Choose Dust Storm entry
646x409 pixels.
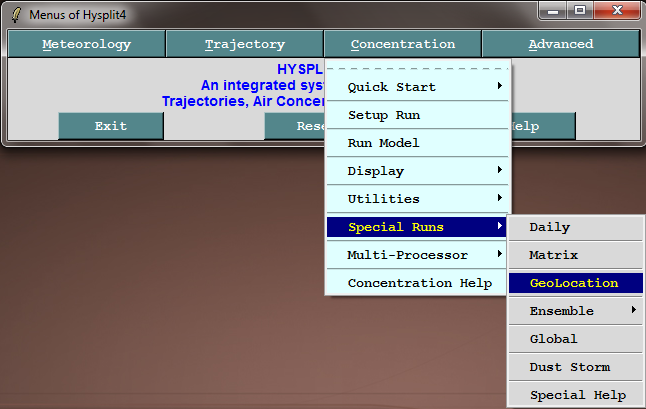pyautogui.click(x=576, y=367)
